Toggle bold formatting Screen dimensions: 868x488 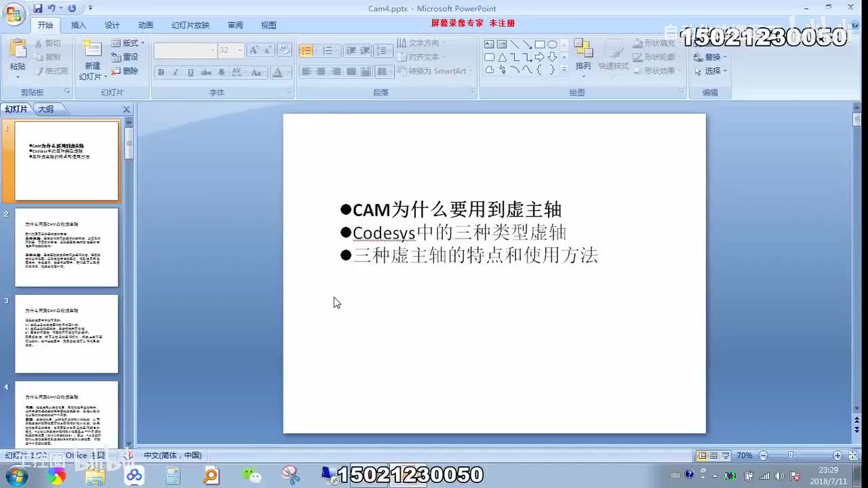tap(161, 72)
